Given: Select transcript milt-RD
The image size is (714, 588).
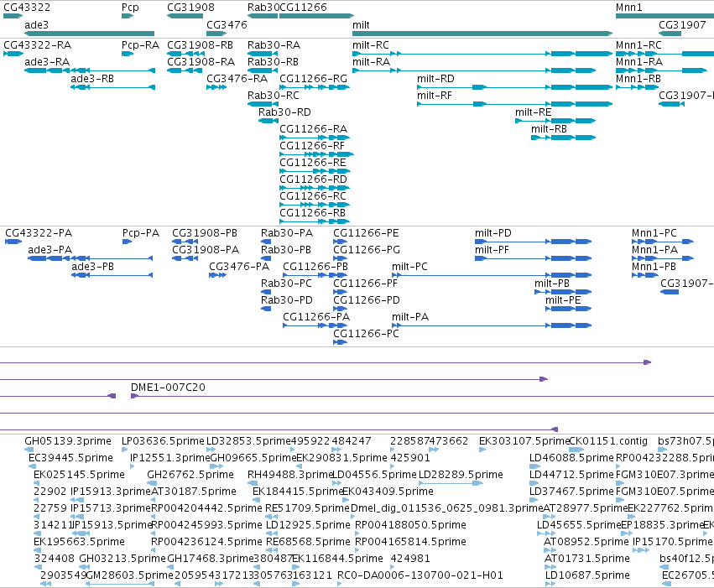Looking at the screenshot, I should click(515, 87).
